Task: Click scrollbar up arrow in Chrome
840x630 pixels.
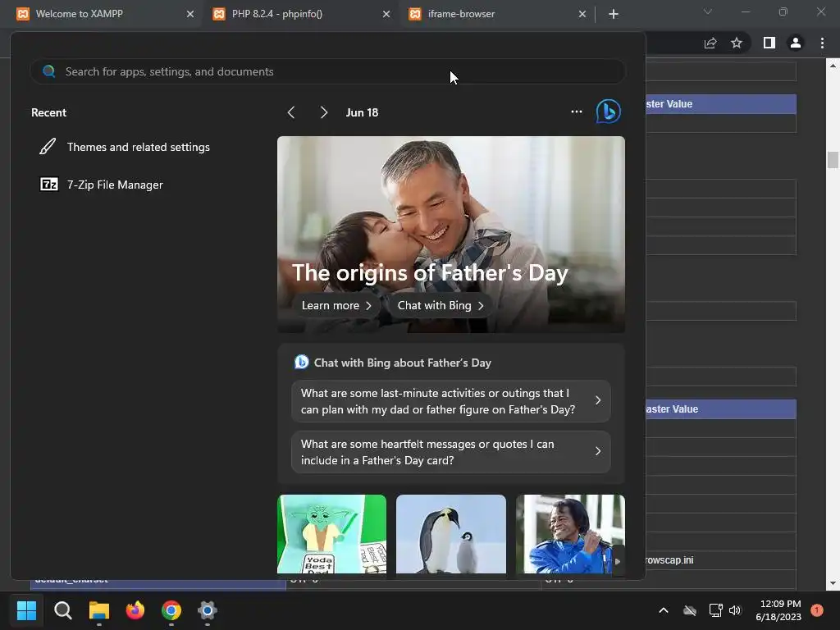Action: click(x=833, y=66)
